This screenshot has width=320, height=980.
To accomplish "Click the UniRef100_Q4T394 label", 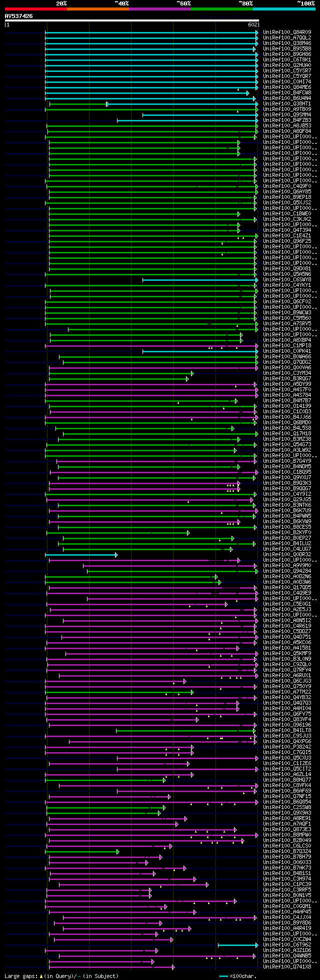I will pyautogui.click(x=287, y=230).
